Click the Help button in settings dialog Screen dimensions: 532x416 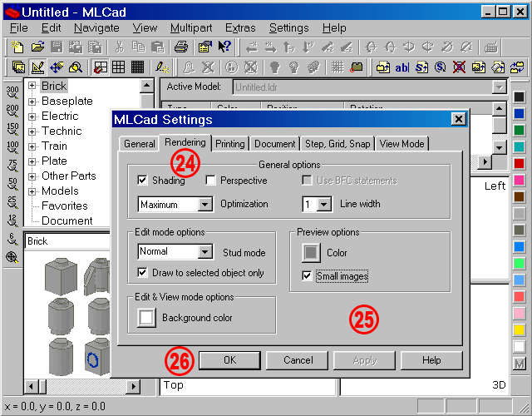click(431, 360)
